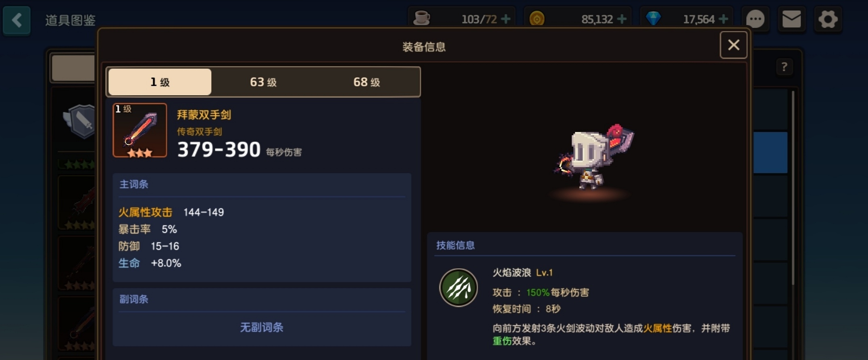Viewport: 868px width, 360px height.
Task: Click the gold coin currency icon
Action: 537,19
